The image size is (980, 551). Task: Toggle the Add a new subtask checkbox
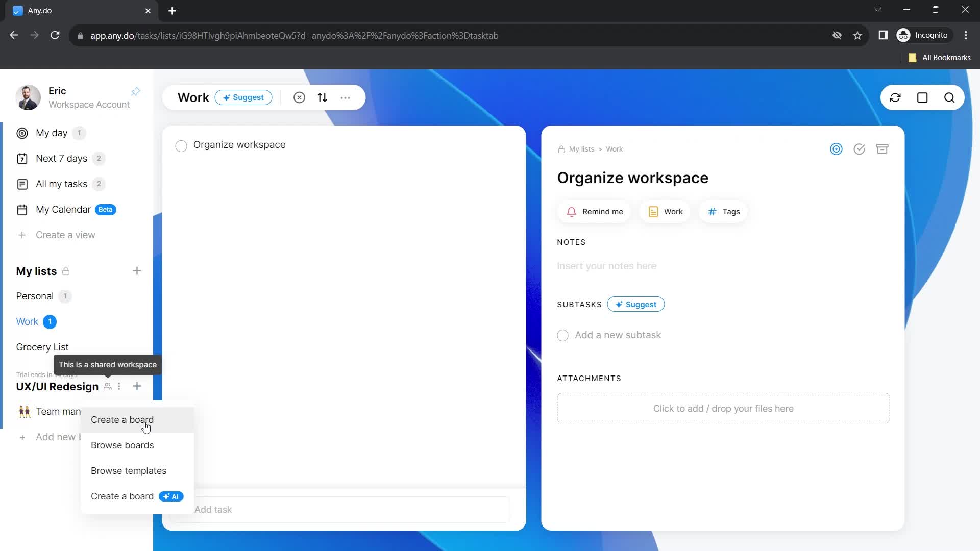click(x=562, y=335)
